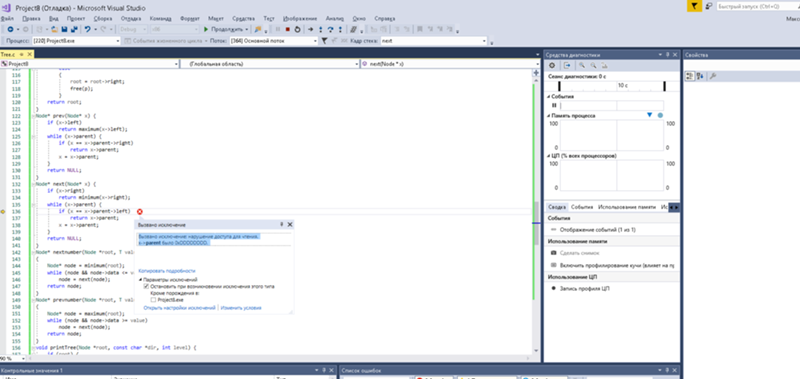Click the Step Over icon

(x=330, y=30)
